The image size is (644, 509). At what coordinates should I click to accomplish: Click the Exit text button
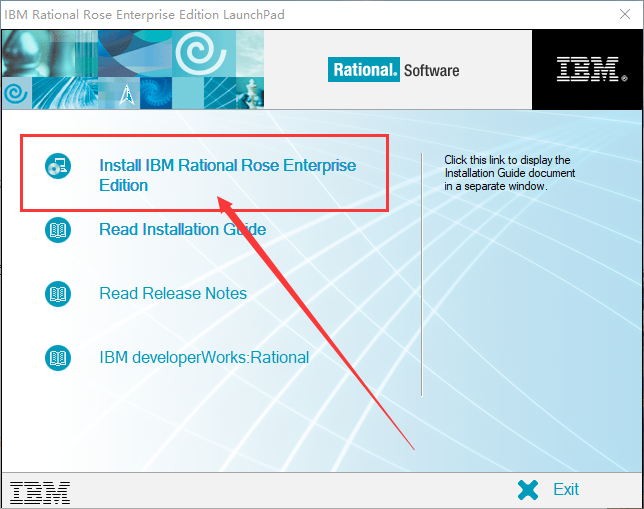566,489
